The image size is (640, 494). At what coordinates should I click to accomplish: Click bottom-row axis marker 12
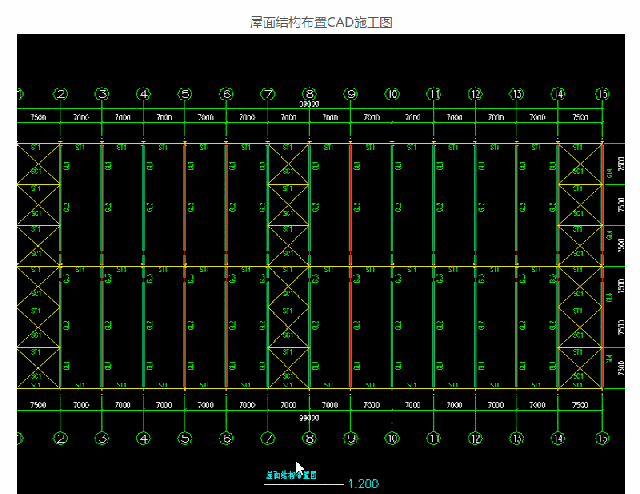475,438
